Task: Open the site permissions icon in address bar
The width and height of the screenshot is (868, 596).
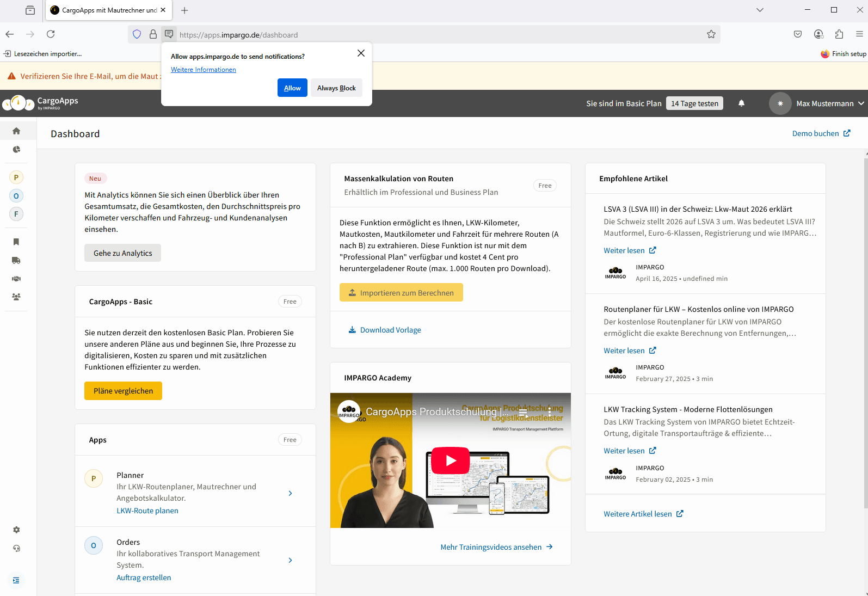Action: click(x=169, y=34)
